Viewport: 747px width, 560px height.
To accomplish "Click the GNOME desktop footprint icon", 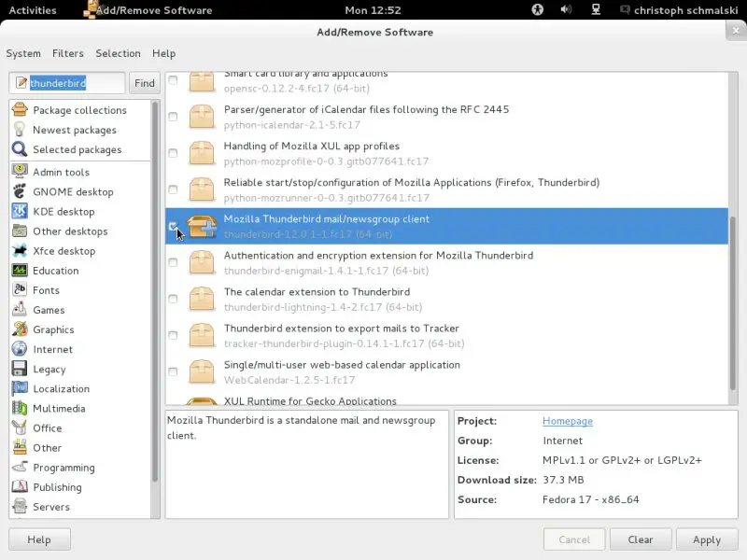I will click(20, 191).
